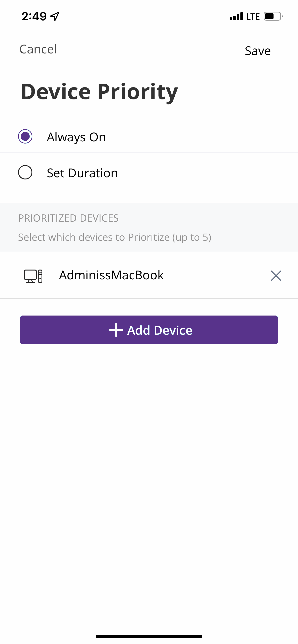Select the Always On radio button
The image size is (298, 644).
pyautogui.click(x=25, y=136)
